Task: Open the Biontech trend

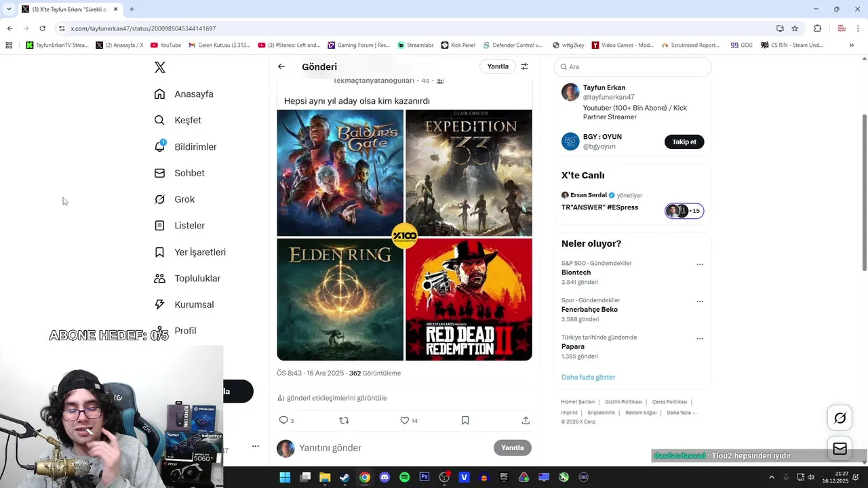Action: (576, 272)
